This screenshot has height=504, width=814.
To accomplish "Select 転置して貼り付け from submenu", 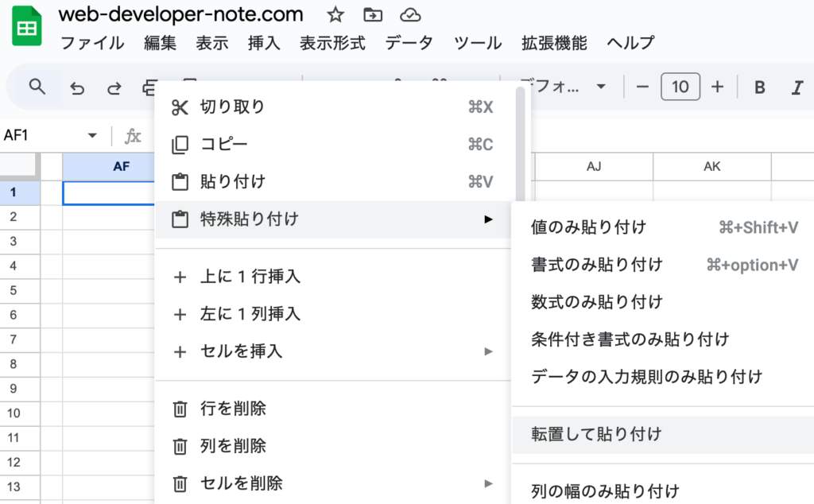I will coord(596,434).
